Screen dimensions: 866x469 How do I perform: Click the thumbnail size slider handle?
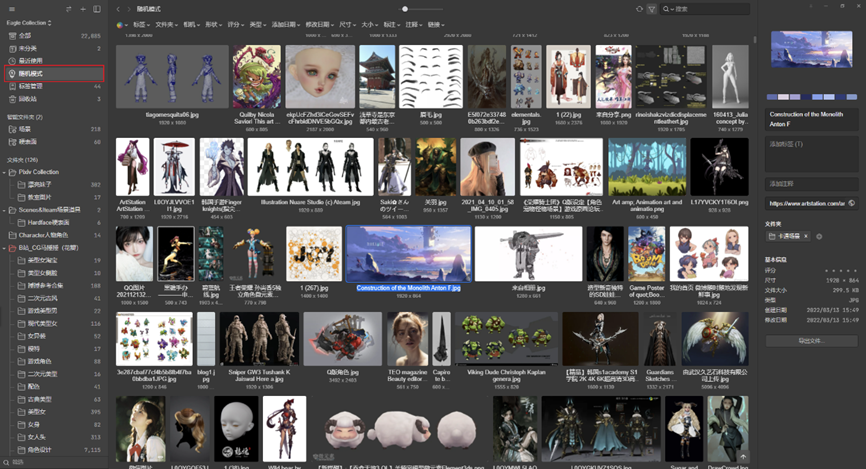[x=405, y=9]
